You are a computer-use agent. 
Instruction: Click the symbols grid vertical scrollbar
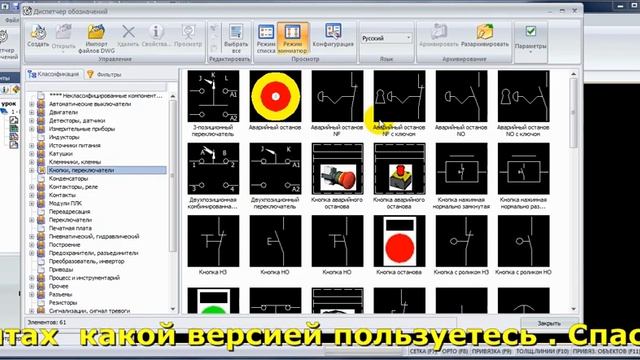573,191
